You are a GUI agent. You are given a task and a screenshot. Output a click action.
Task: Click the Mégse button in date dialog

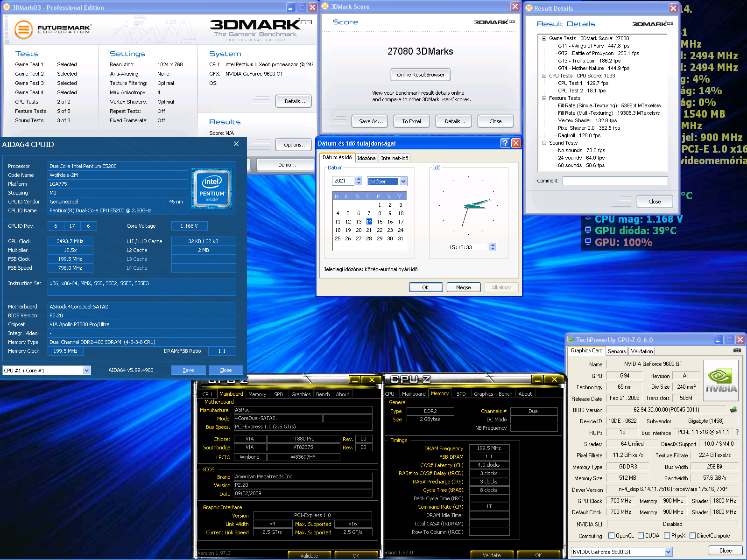pos(463,287)
